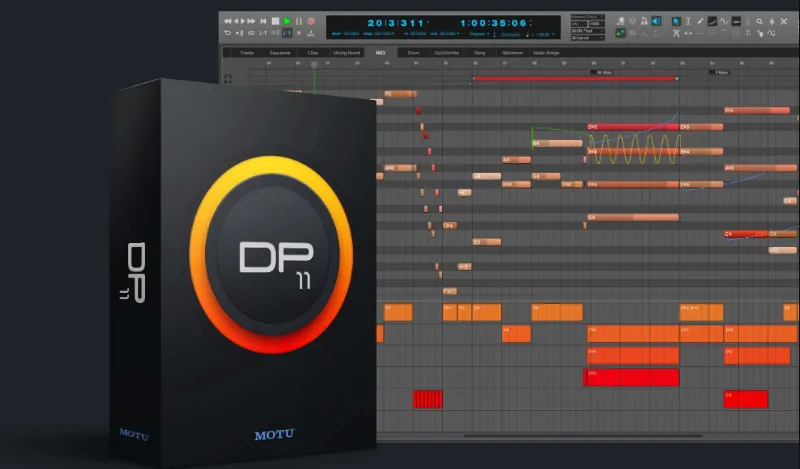800x469 pixels.
Task: Switch to the Waveform tab
Action: [512, 53]
